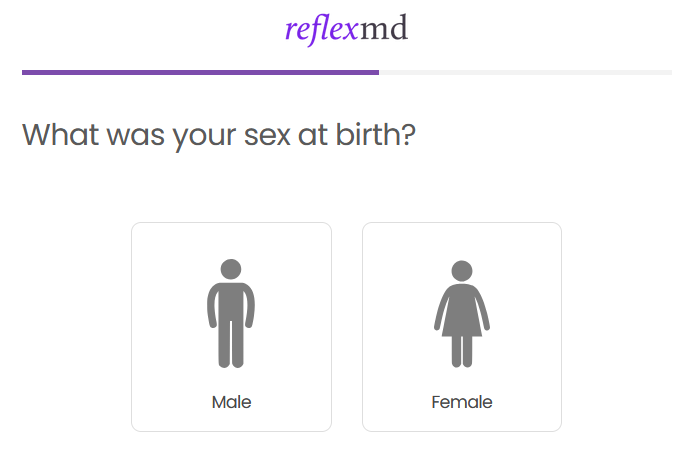This screenshot has width=686, height=458.
Task: Click the head of the male pictogram
Action: (231, 269)
